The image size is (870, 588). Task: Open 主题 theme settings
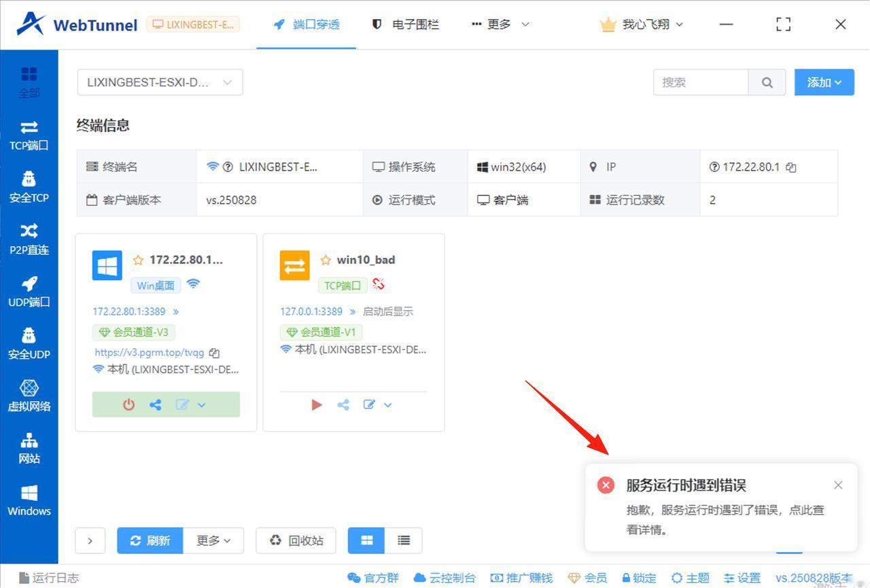tap(690, 578)
